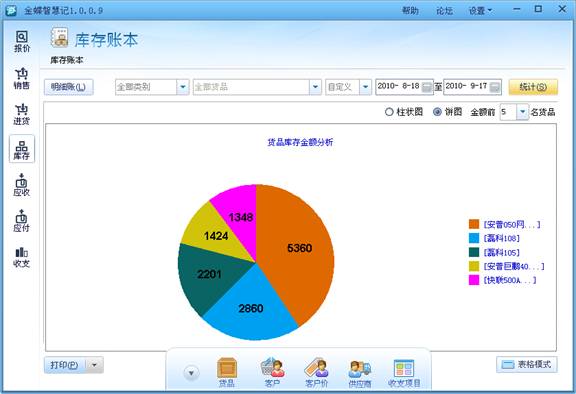Open the 论坛 forum link
576x394 pixels.
pyautogui.click(x=444, y=11)
